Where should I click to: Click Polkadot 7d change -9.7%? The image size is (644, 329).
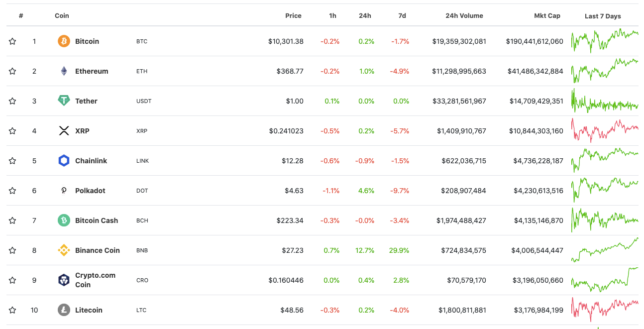(x=400, y=191)
